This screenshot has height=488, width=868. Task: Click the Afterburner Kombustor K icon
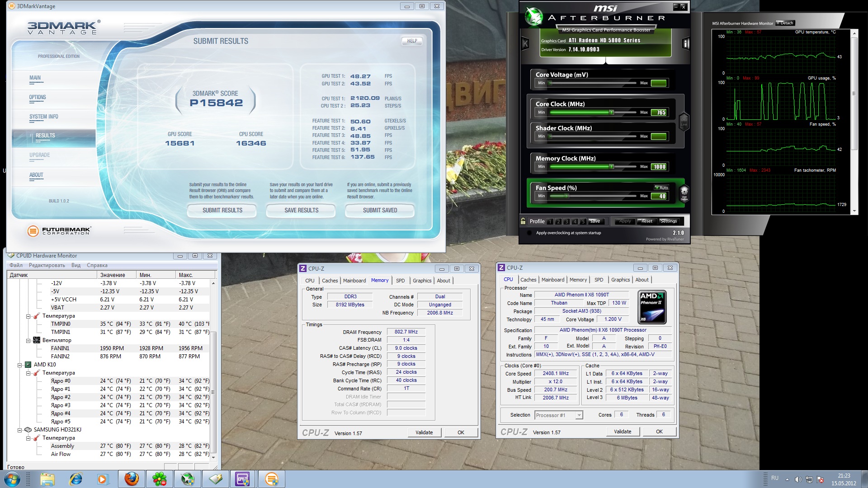pos(525,43)
